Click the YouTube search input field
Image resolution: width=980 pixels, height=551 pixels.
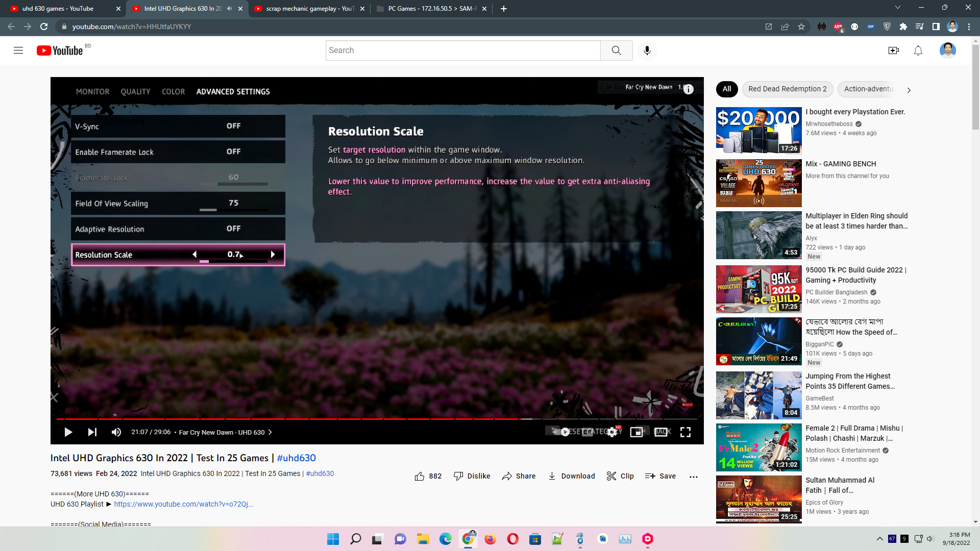click(x=463, y=51)
